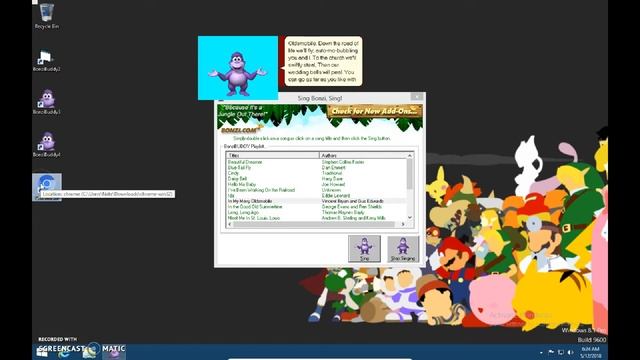Screen dimensions: 640x360
Task: Click the playlist scroll up arrow
Action: click(x=410, y=156)
